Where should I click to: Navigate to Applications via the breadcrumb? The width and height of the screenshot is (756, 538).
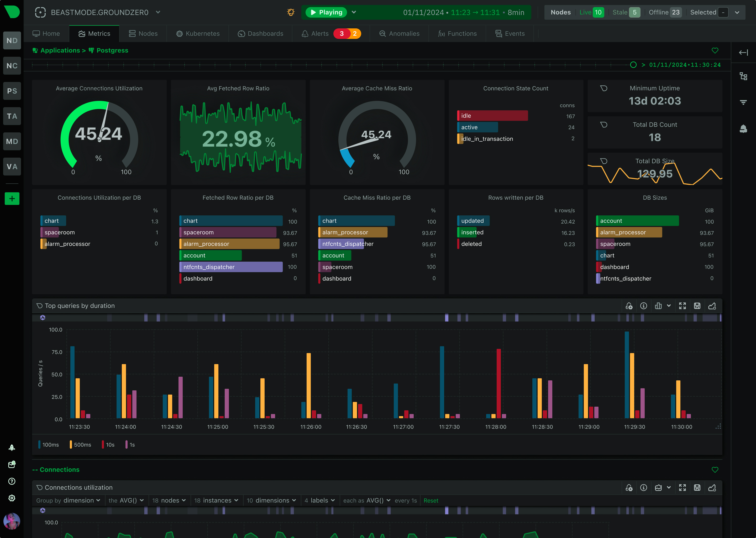pos(60,50)
